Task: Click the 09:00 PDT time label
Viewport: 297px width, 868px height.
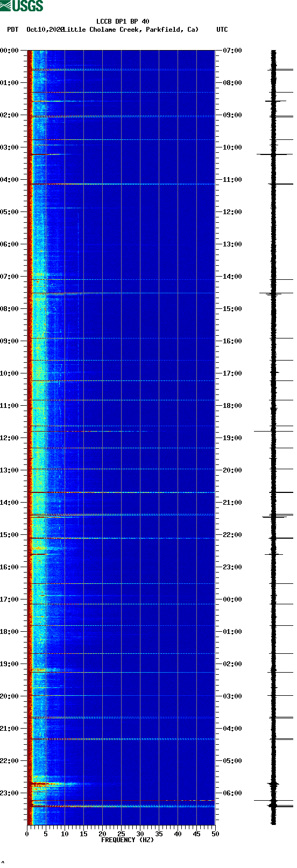Action: click(x=10, y=341)
